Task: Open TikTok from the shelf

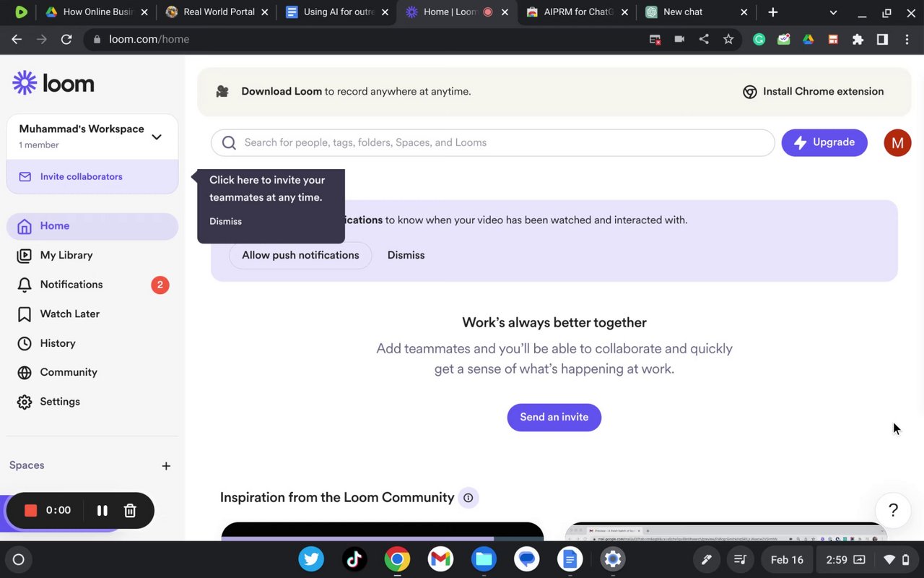Action: pyautogui.click(x=354, y=559)
